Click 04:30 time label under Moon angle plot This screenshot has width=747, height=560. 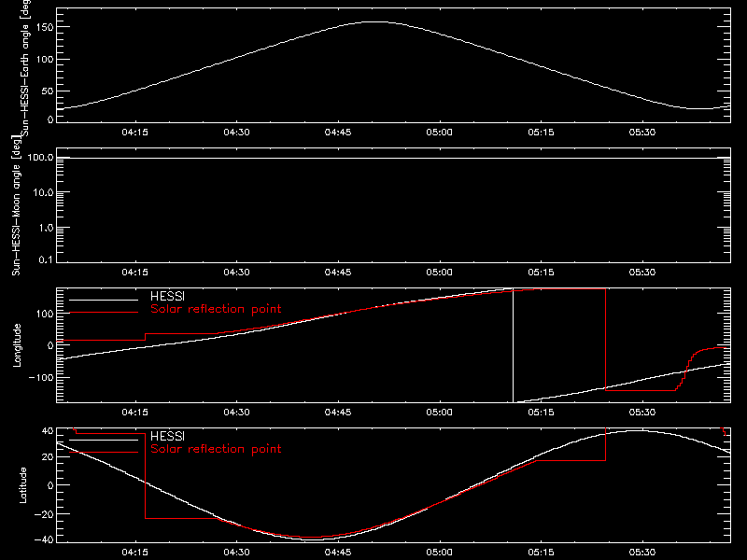pyautogui.click(x=236, y=272)
